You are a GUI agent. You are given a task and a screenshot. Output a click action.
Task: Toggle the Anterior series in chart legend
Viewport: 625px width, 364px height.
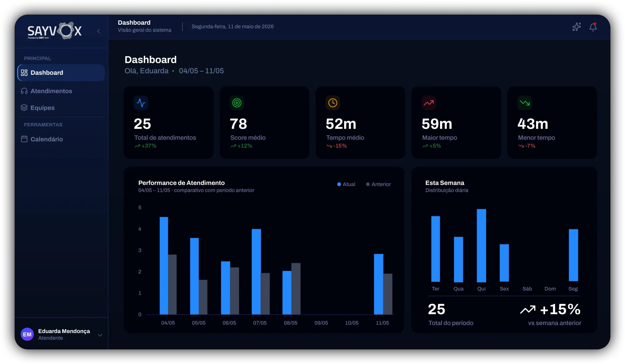(x=378, y=184)
